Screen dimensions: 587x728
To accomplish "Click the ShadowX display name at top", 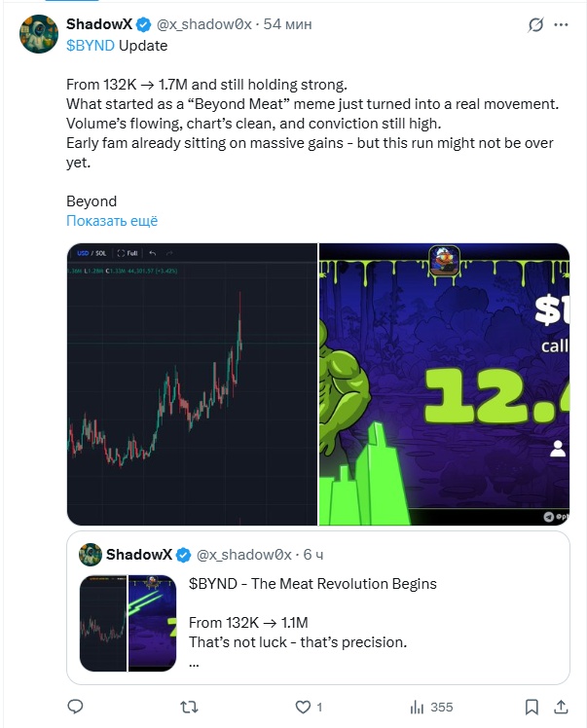I will coord(99,24).
